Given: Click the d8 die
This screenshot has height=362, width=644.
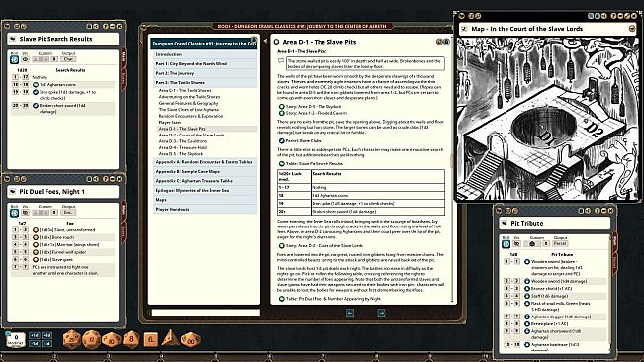Looking at the screenshot, I should (131, 339).
